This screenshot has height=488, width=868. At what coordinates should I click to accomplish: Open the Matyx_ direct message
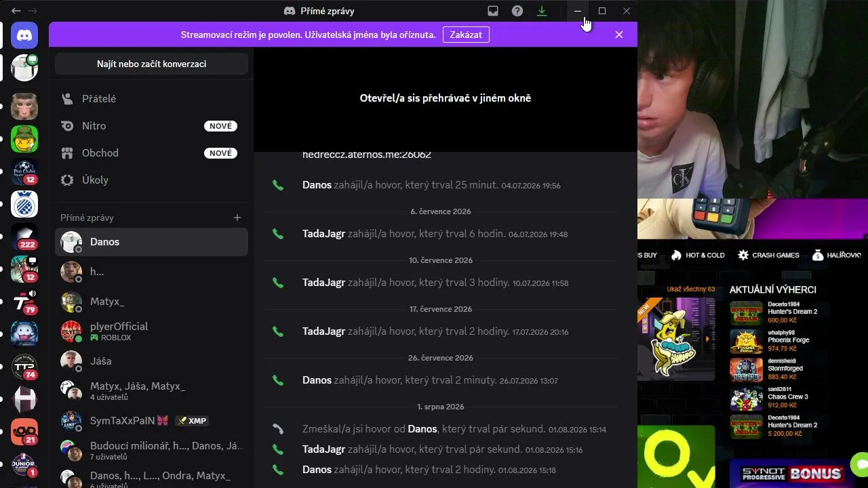coord(151,302)
